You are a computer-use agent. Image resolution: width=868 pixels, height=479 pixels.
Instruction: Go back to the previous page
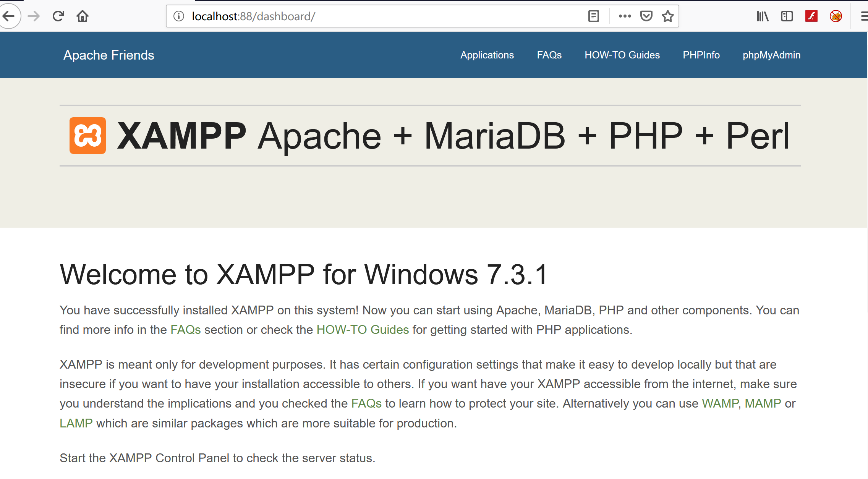pyautogui.click(x=8, y=16)
